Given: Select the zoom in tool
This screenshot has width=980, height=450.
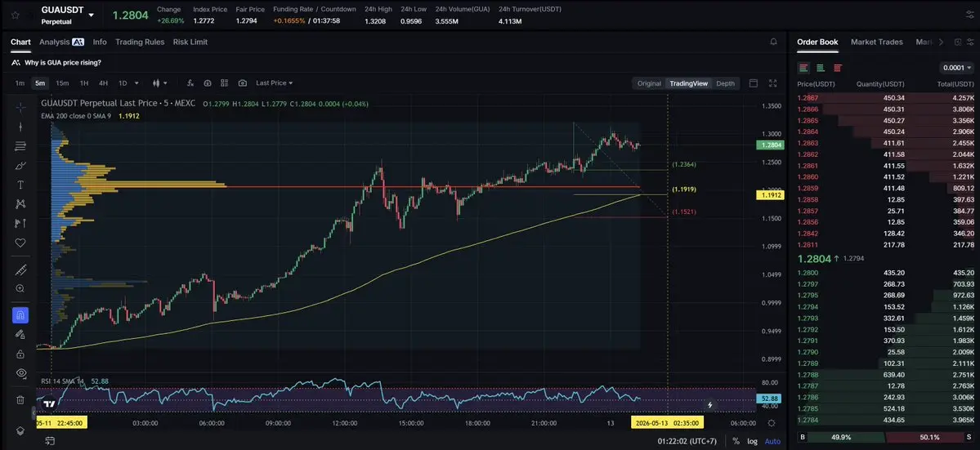Looking at the screenshot, I should (x=20, y=288).
